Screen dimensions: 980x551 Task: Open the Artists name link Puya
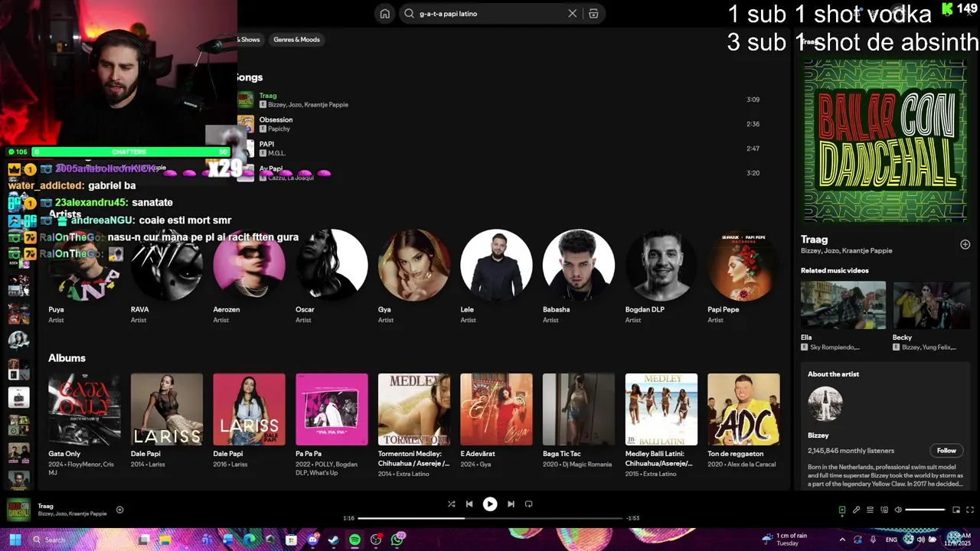56,310
